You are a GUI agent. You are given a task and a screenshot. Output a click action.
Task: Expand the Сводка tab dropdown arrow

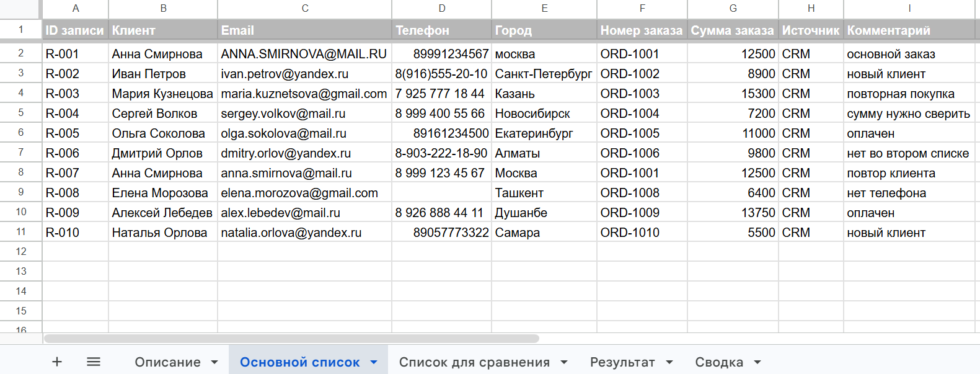(757, 362)
